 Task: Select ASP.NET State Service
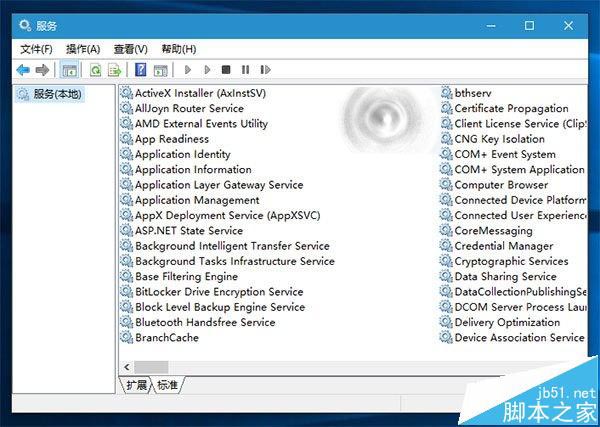pyautogui.click(x=189, y=231)
